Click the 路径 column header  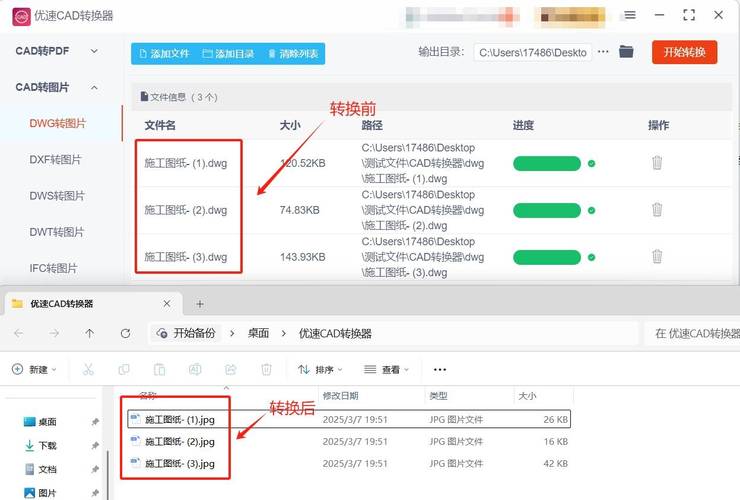coord(372,126)
